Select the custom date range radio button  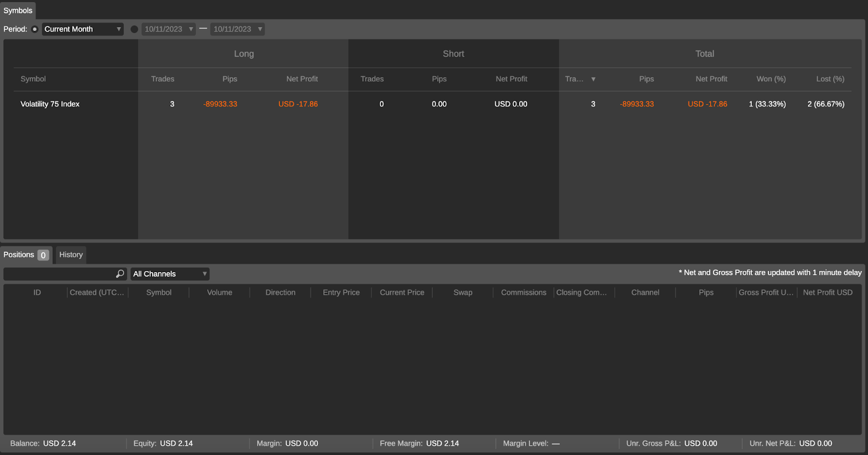click(134, 29)
